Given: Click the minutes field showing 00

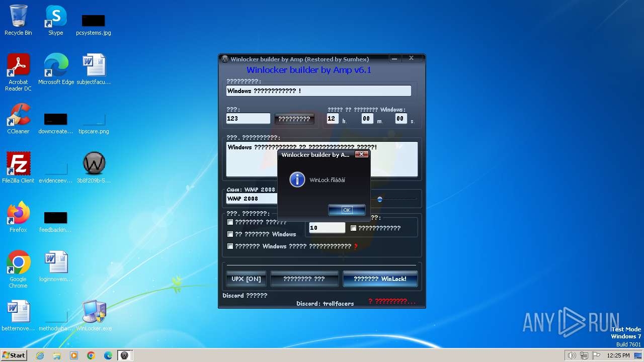Looking at the screenshot, I should [367, 119].
